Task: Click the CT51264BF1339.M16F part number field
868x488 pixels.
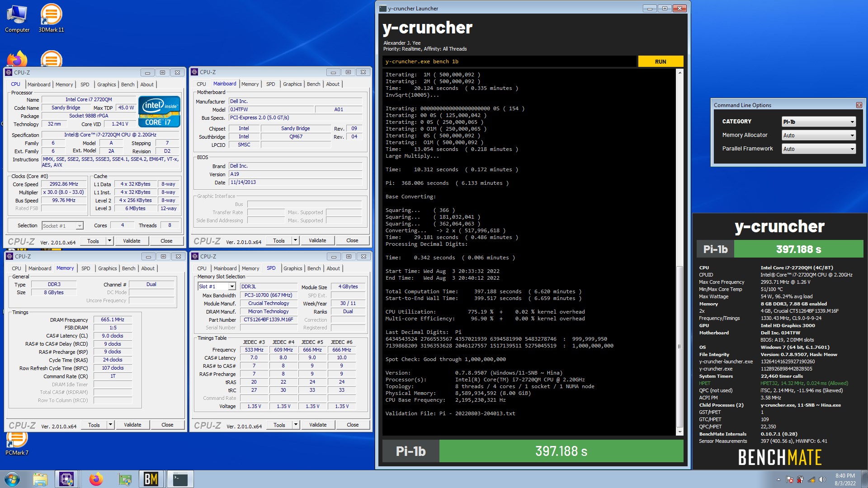Action: (x=269, y=319)
